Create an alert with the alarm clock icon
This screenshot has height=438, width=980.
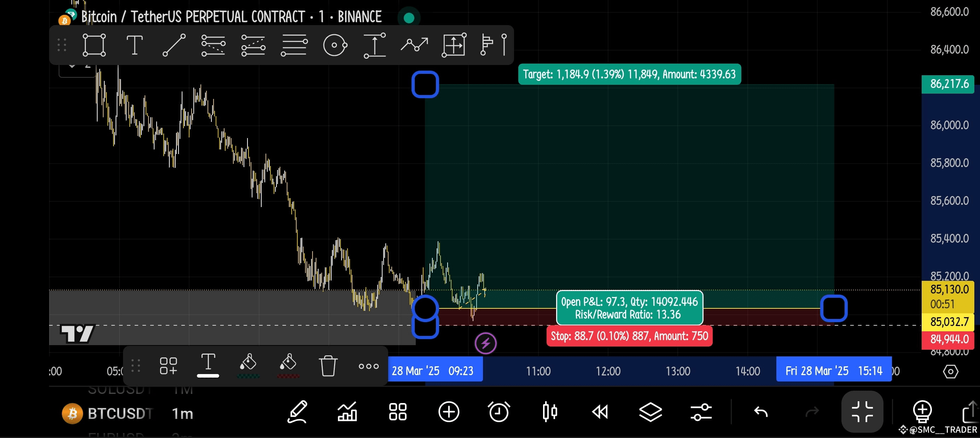pos(499,412)
